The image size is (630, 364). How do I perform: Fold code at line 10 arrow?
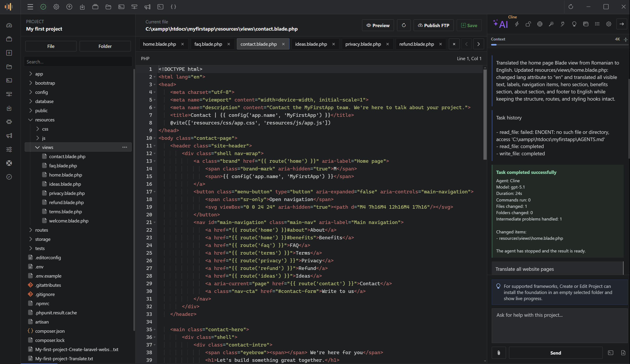[154, 138]
